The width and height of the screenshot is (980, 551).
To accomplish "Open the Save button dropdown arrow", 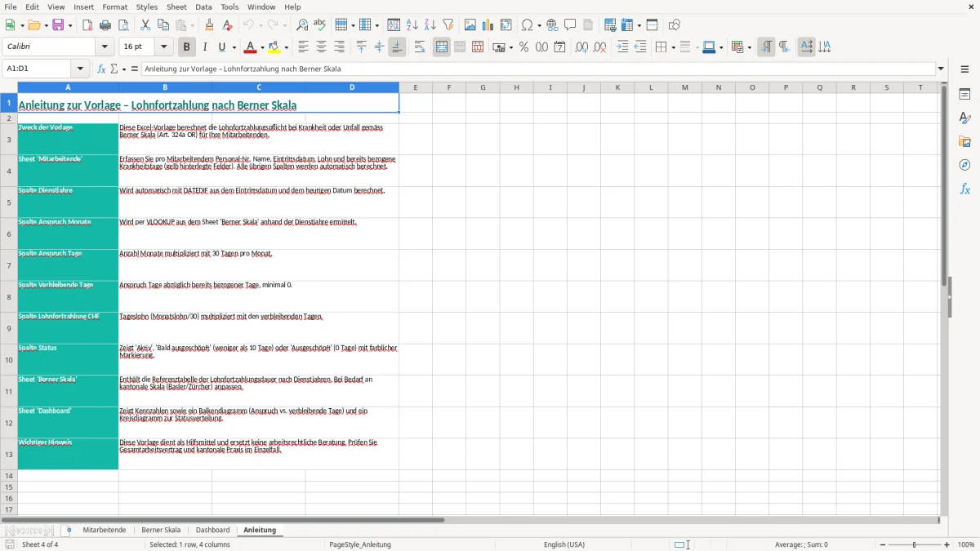I will 69,25.
